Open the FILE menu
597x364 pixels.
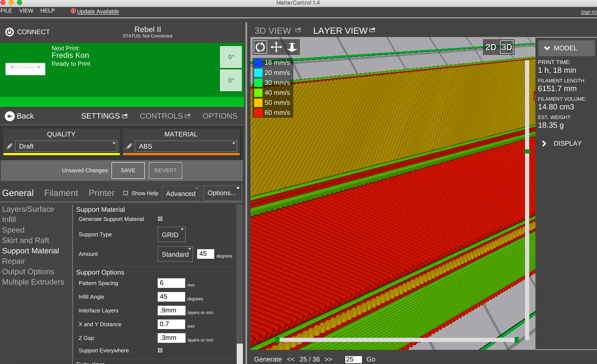(x=6, y=11)
